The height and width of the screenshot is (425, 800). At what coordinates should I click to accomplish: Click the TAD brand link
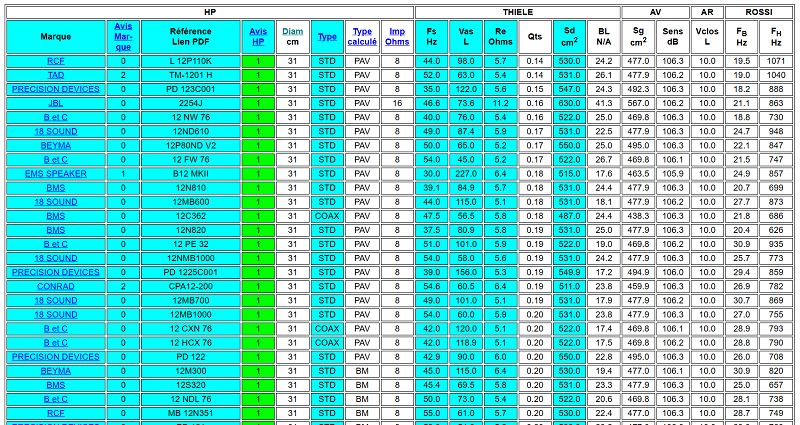tap(56, 75)
